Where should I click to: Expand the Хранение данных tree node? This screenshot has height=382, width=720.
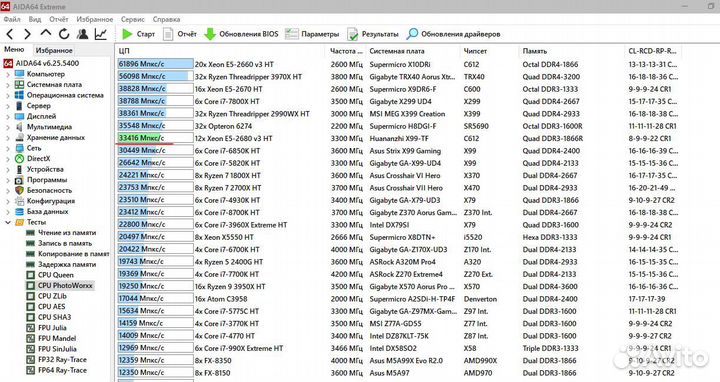[8, 137]
